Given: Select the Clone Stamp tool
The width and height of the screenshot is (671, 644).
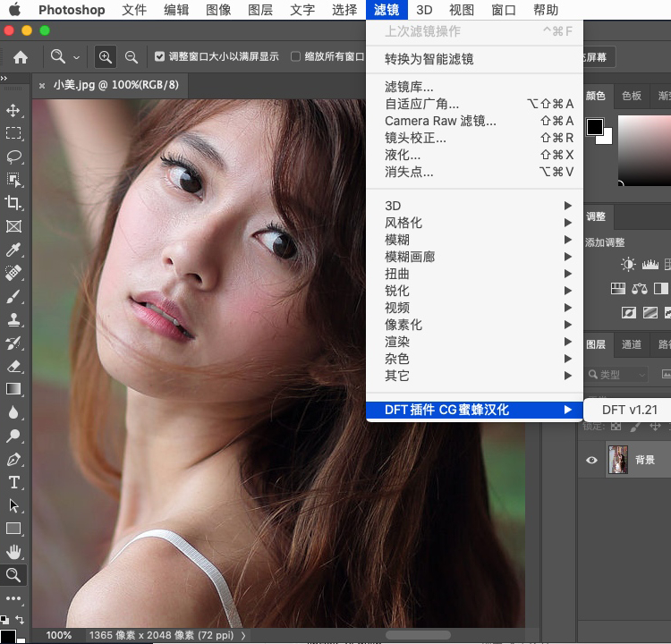Looking at the screenshot, I should coord(13,319).
